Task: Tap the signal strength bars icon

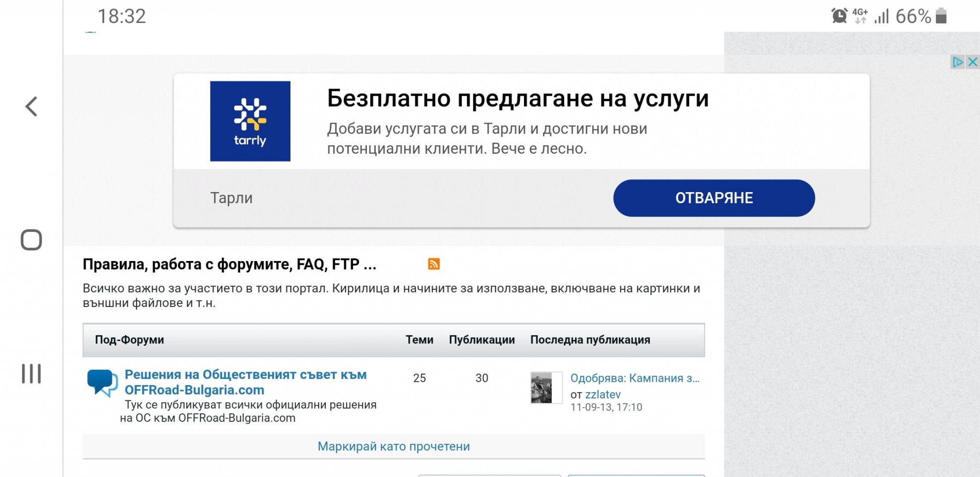Action: [881, 16]
